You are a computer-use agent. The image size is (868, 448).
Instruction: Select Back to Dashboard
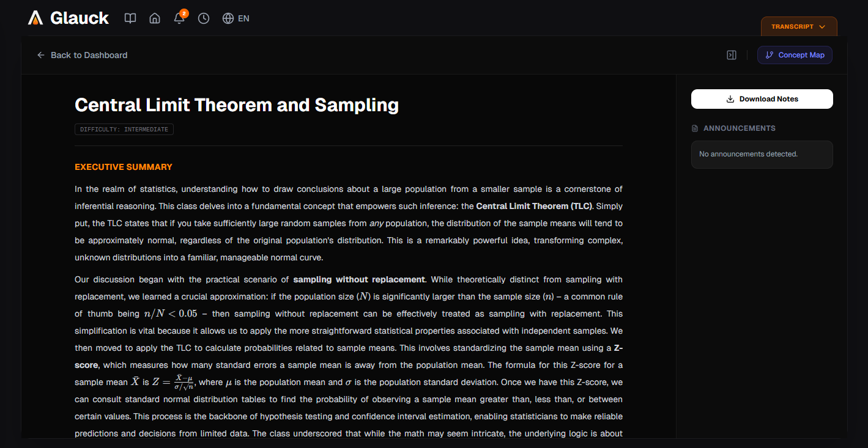[89, 55]
